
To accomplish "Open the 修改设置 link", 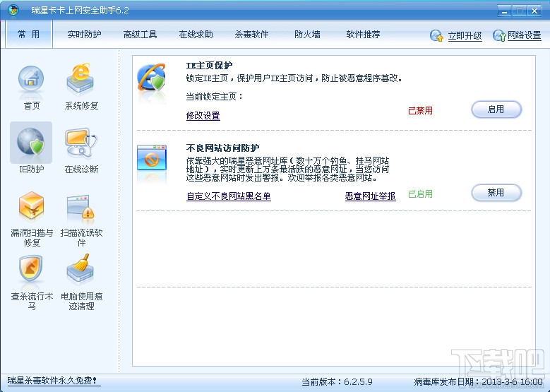I will click(203, 115).
